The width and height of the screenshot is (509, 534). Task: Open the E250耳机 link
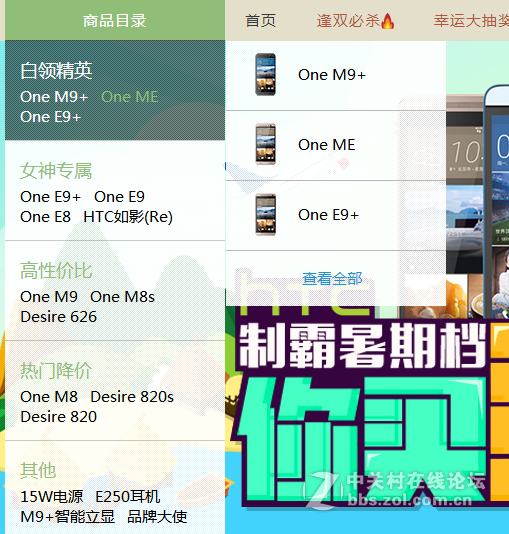tap(128, 497)
